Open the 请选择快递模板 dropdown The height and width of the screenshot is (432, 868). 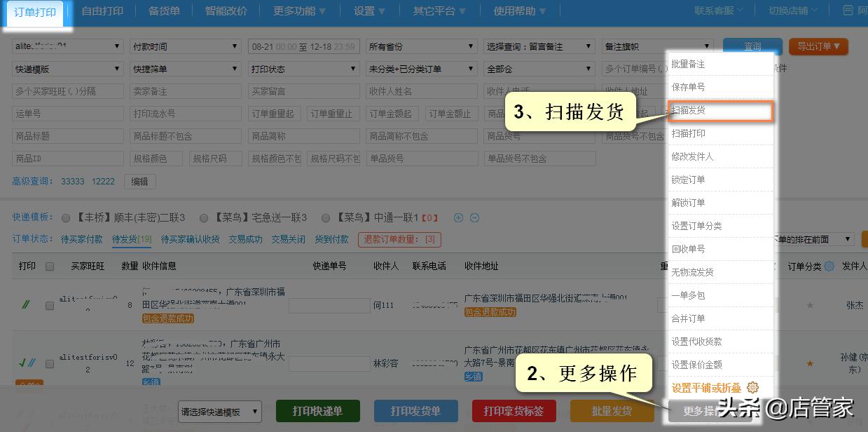220,412
